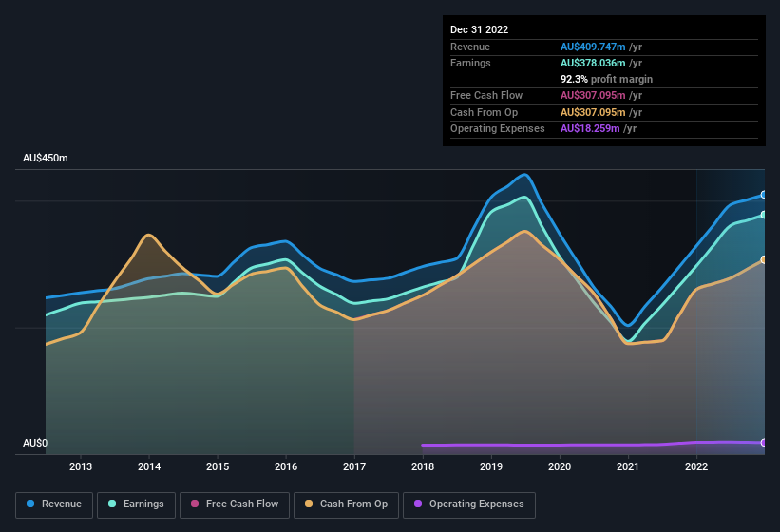Select the 2016 x-axis label
Image resolution: width=780 pixels, height=532 pixels.
[x=286, y=466]
